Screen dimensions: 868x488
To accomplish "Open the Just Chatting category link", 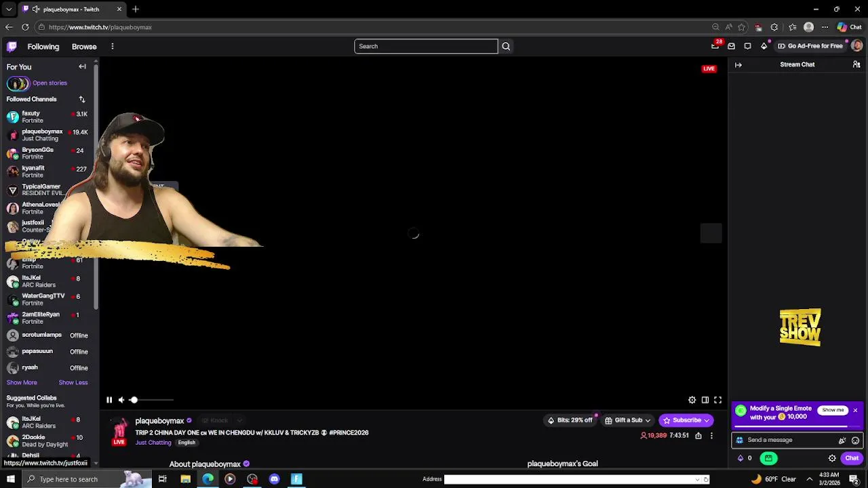I will click(153, 443).
